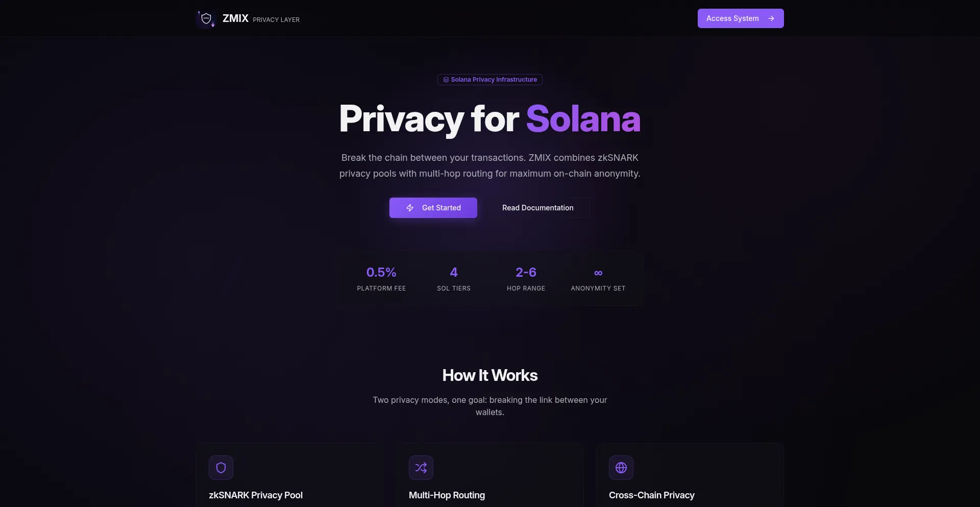Open the Read Documentation link

coord(537,208)
